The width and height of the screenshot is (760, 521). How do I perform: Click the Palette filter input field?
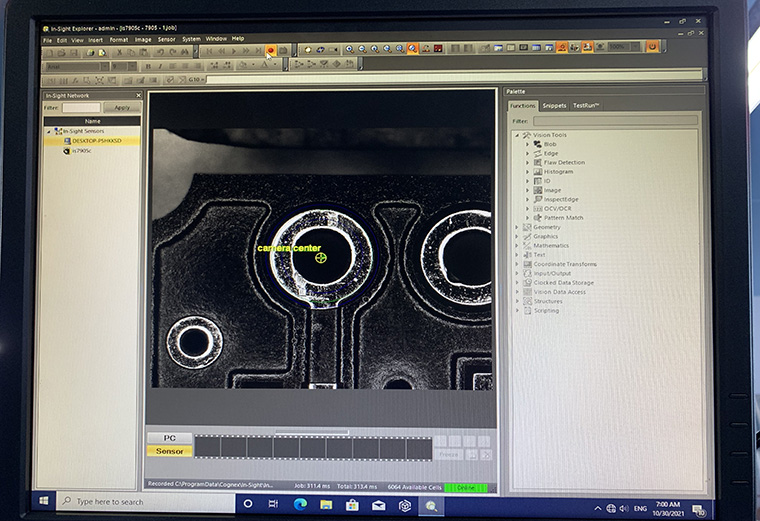pos(615,121)
